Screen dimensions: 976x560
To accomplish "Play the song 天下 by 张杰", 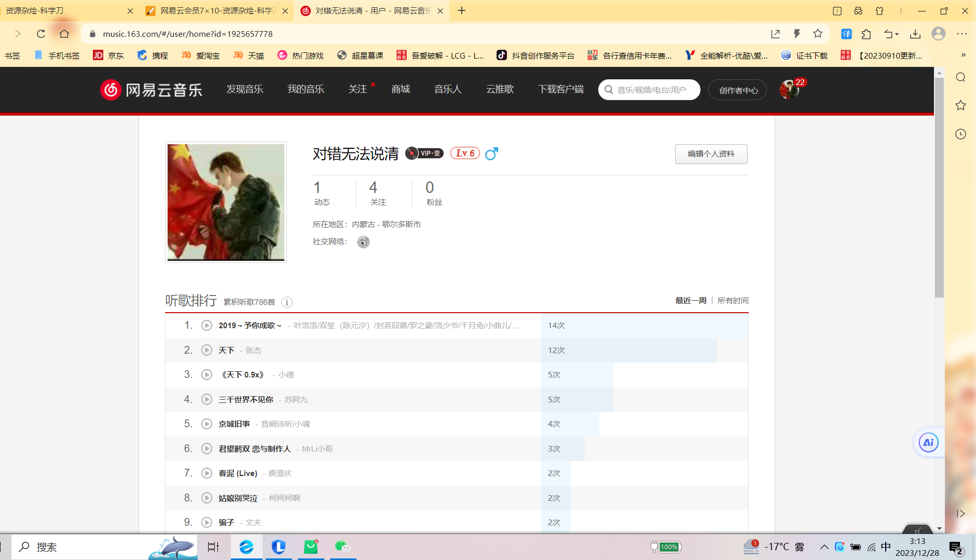I will coord(207,351).
